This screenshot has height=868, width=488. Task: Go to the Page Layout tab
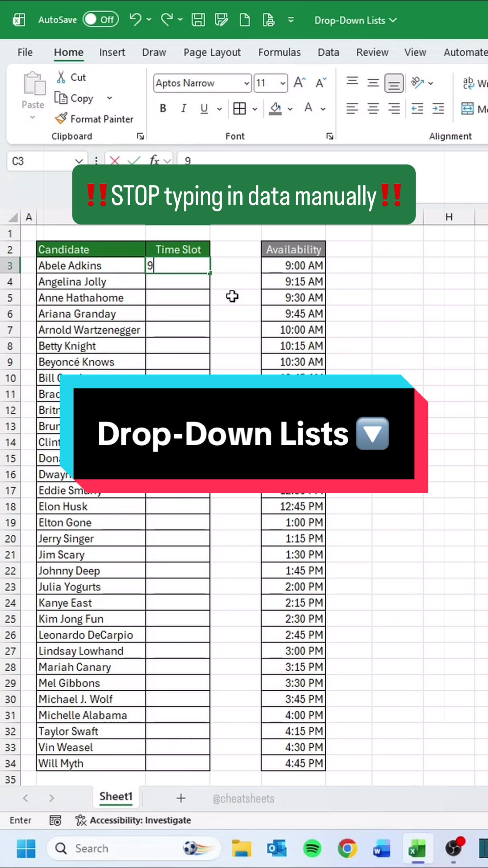[x=212, y=52]
